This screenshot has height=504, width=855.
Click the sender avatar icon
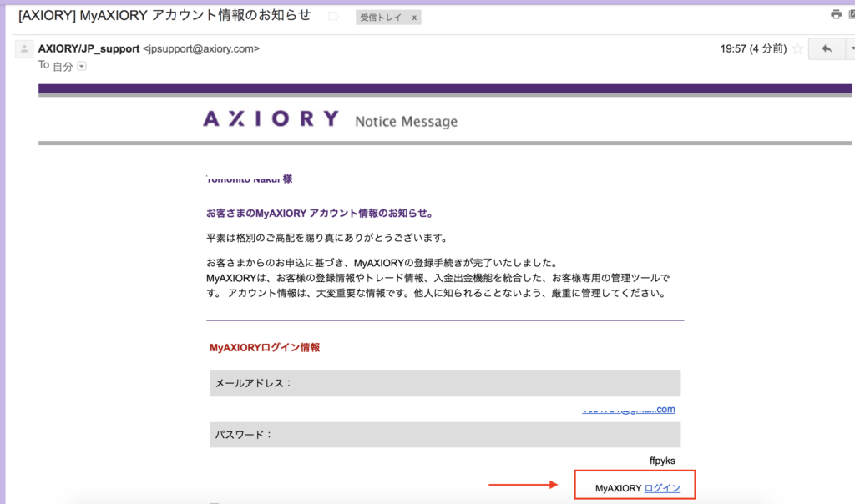[24, 49]
